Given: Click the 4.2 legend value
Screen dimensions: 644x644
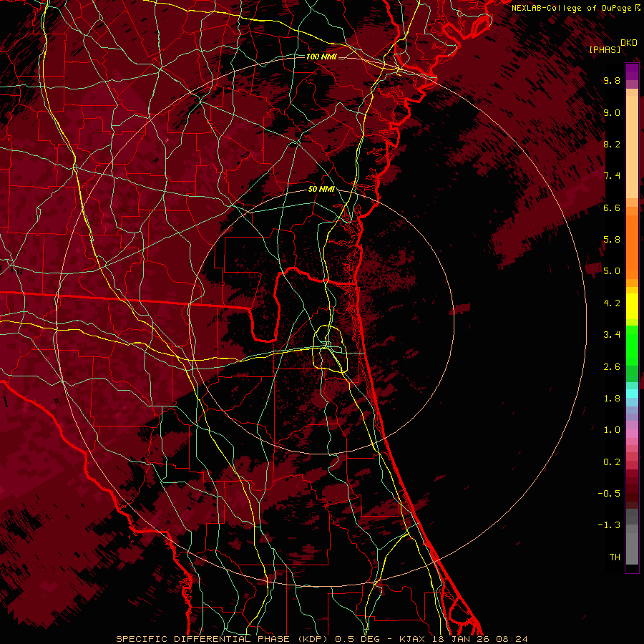Looking at the screenshot, I should 612,303.
